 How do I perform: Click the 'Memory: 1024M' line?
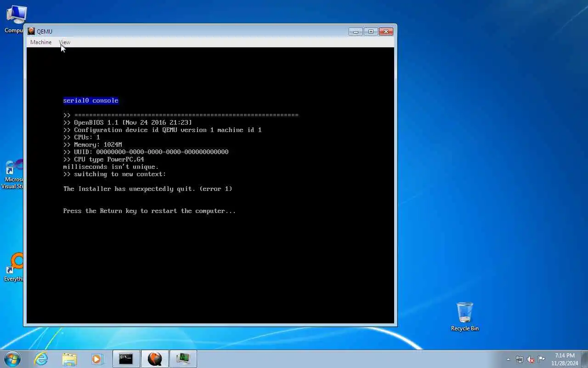[x=93, y=144]
